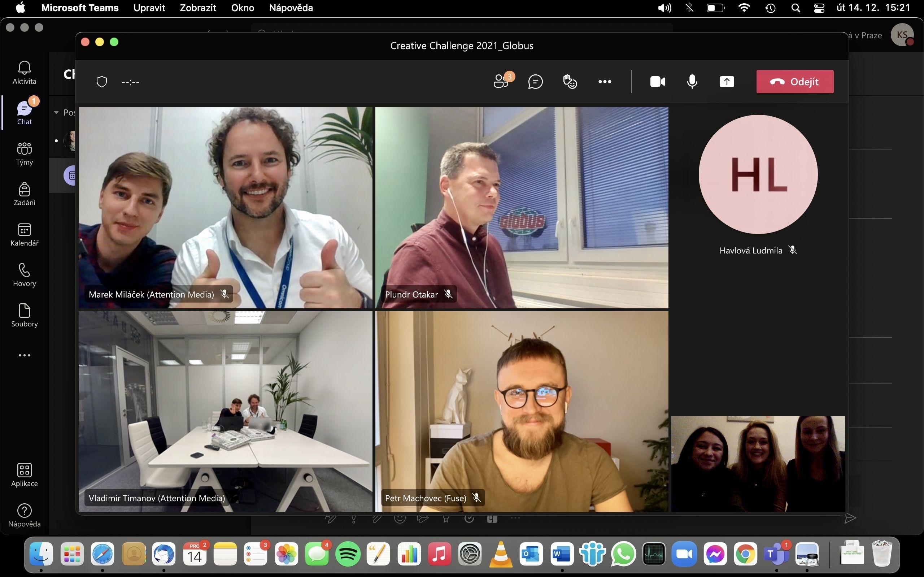Click the Time Machine icon in menu bar
Viewport: 924px width, 577px height.
point(770,8)
